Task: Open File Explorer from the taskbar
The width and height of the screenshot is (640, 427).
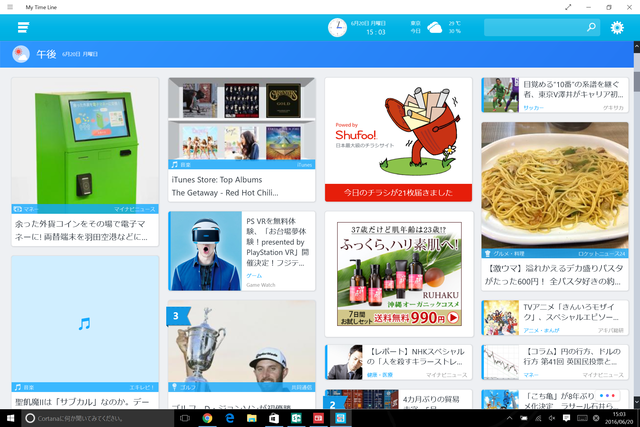Action: (252, 418)
